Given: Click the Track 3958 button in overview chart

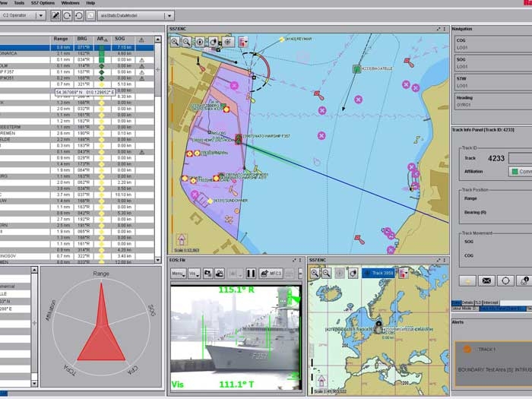Looking at the screenshot, I should tap(378, 273).
